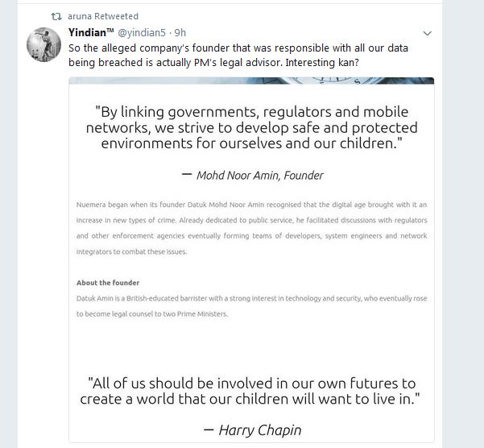Click the Yindian™ display name

(88, 33)
